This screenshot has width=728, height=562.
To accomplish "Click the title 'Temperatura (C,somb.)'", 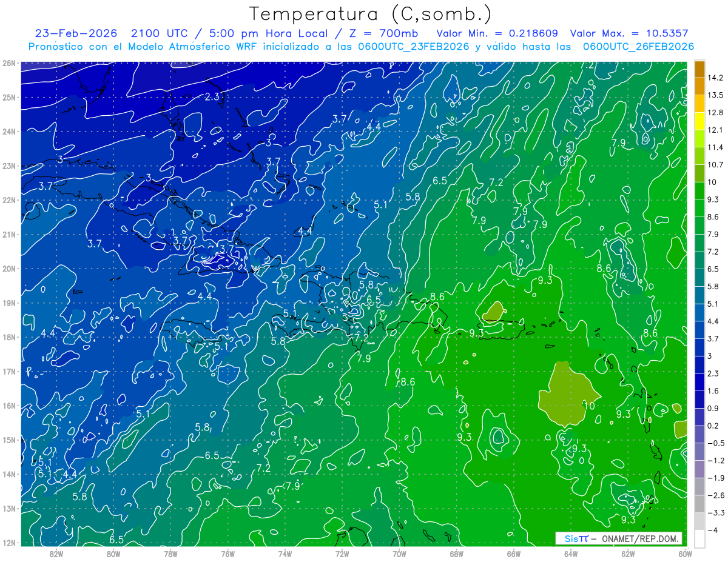I will click(371, 13).
